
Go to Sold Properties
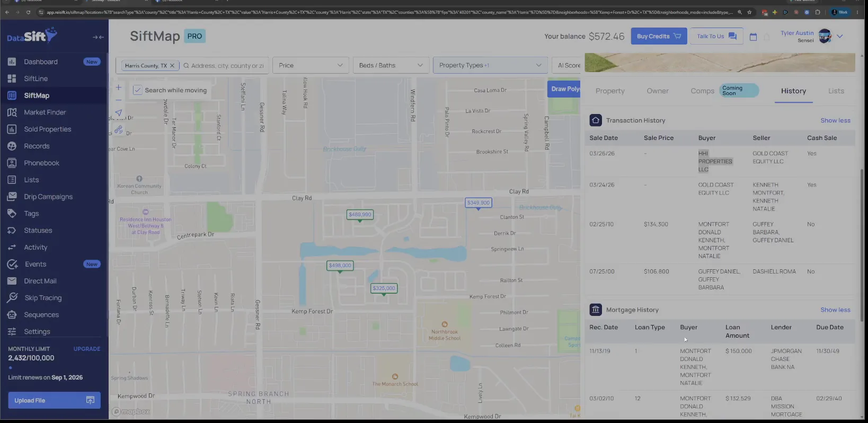tap(47, 129)
